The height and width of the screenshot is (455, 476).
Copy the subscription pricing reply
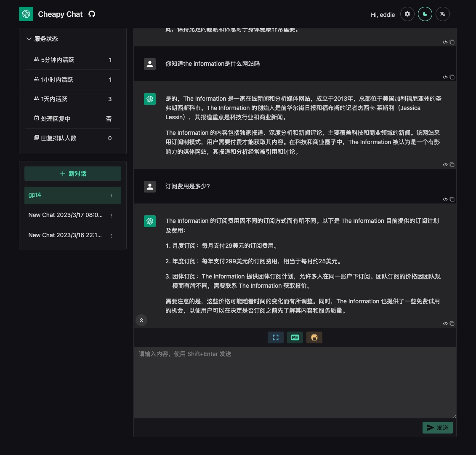452,324
